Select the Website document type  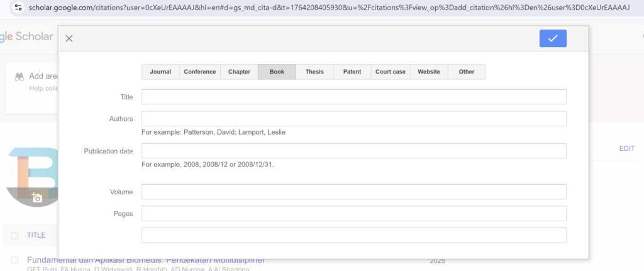(429, 72)
